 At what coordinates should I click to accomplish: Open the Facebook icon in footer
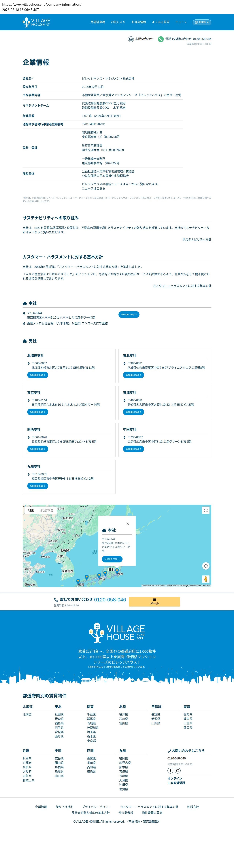click(x=170, y=771)
